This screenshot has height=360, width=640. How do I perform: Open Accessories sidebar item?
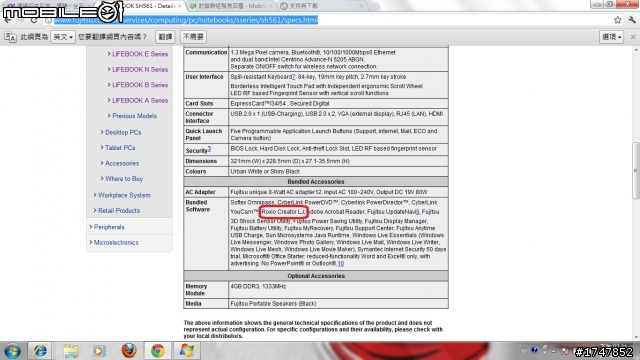pos(122,163)
